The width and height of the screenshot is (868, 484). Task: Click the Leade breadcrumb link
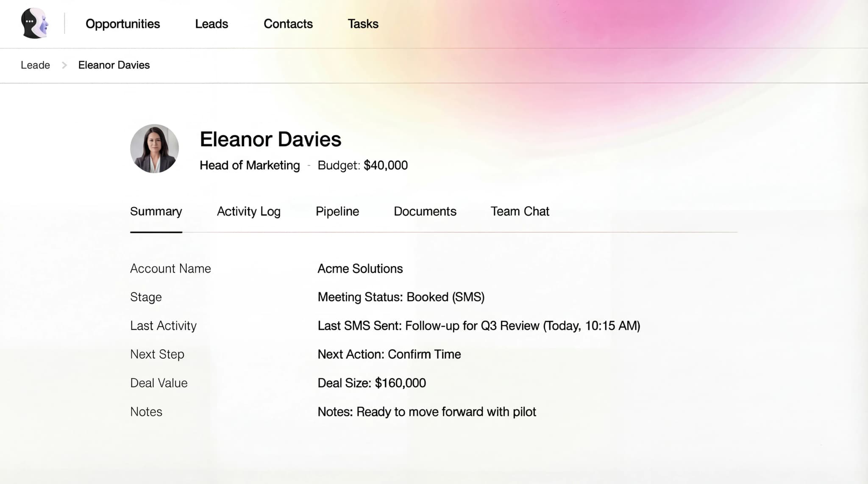click(x=35, y=65)
